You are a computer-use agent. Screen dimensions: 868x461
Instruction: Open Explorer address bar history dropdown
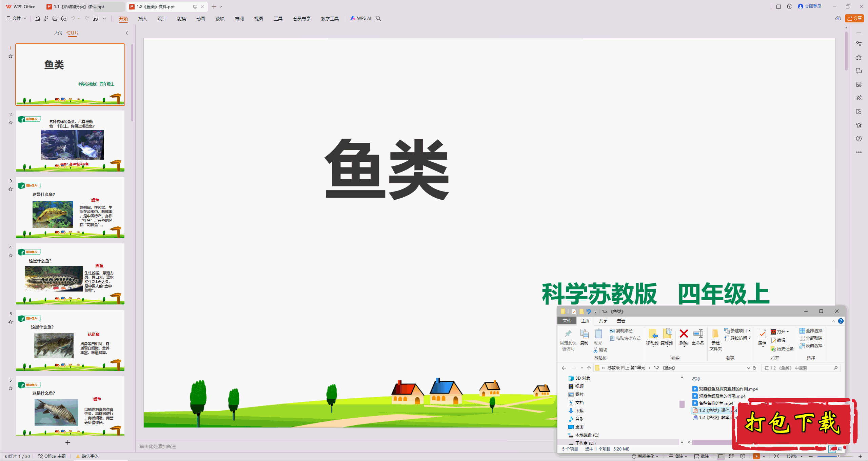click(x=748, y=368)
